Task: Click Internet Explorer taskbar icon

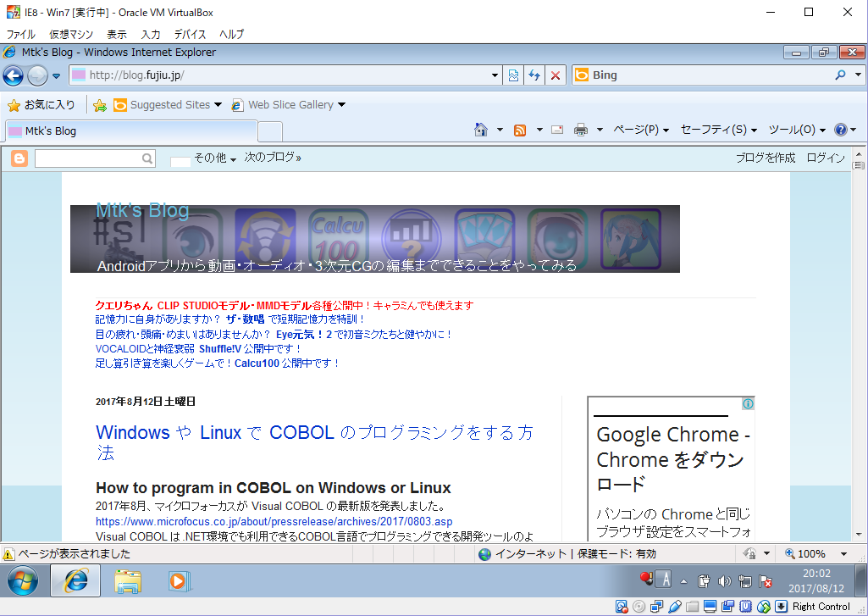Action: (x=75, y=580)
